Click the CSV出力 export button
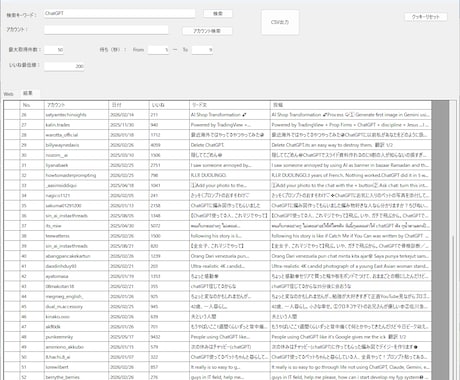Screen dimensions: 460x380 pos(280,22)
